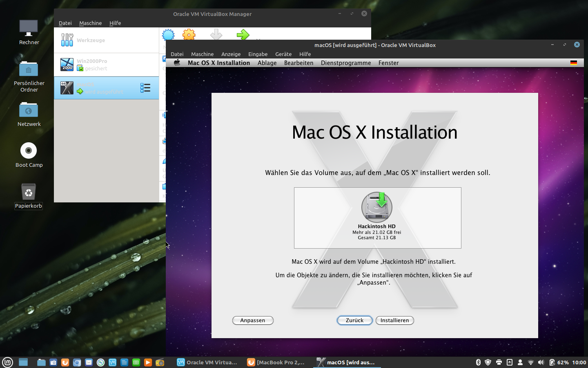Click the Anpassen button
The height and width of the screenshot is (368, 588).
tap(253, 321)
